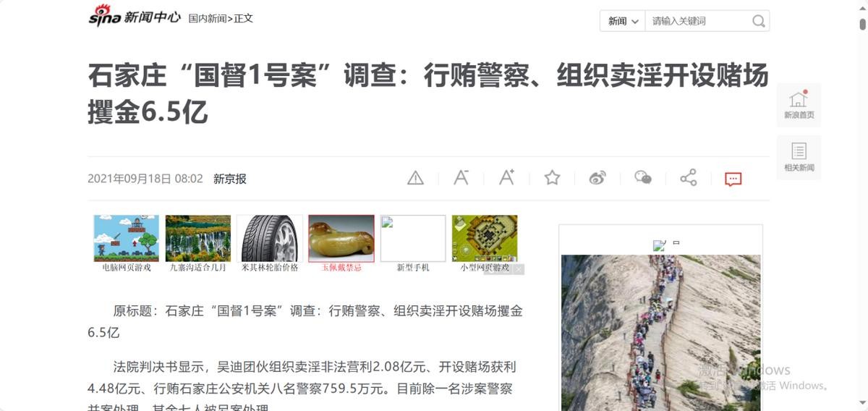Viewport: 868px width, 411px height.
Task: Open 相关新闻 sidebar icon
Action: tap(799, 157)
